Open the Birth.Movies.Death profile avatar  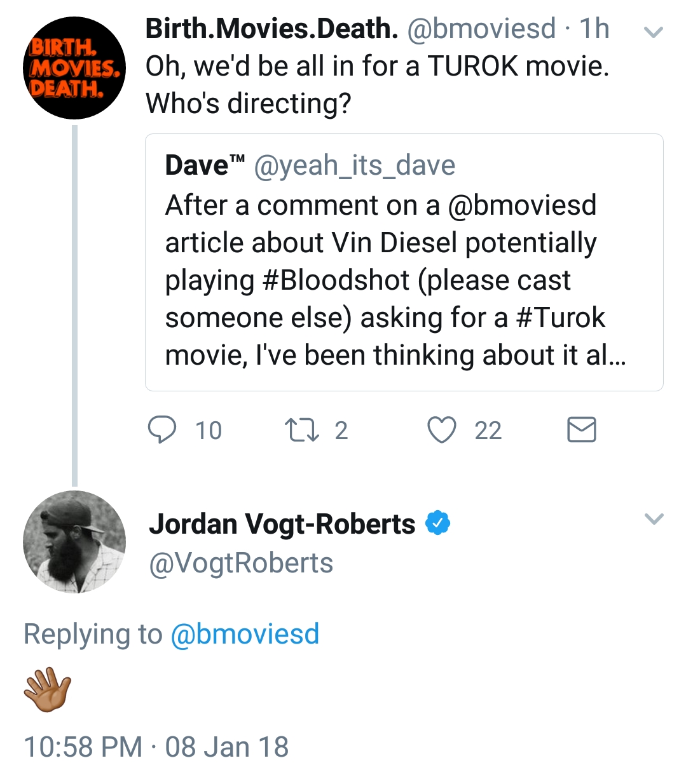74,67
